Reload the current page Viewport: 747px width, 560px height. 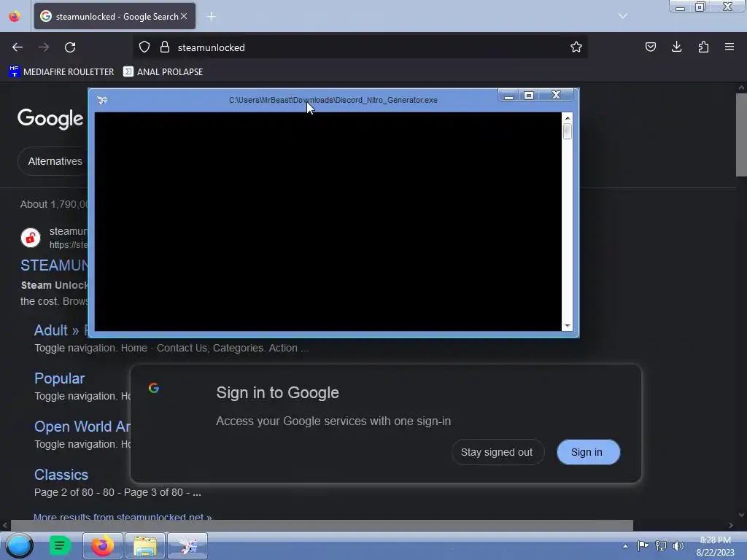coord(70,47)
